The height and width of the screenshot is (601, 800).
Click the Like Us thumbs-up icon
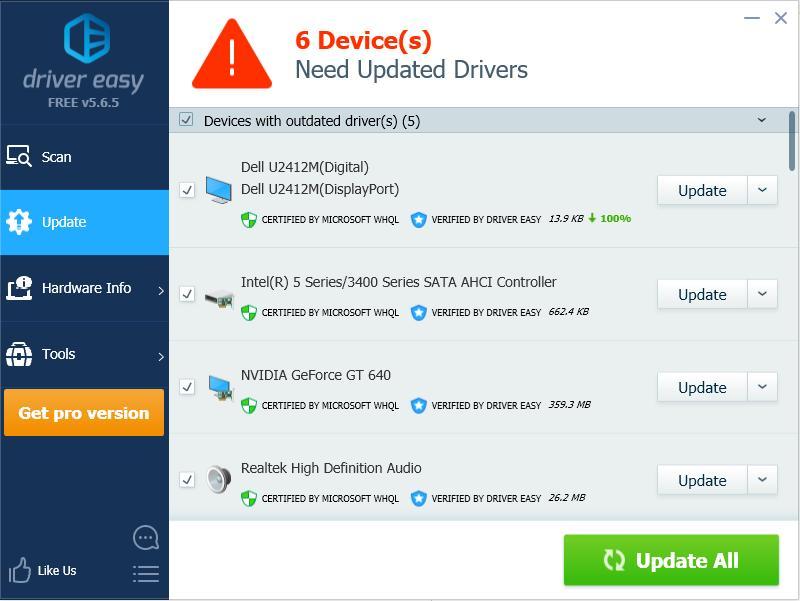click(20, 570)
